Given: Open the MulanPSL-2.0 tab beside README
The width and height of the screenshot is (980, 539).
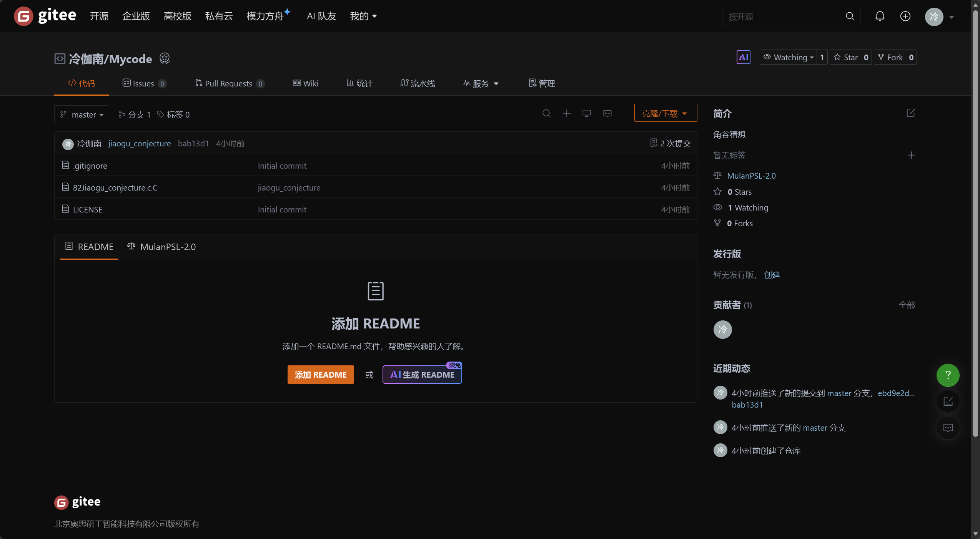Looking at the screenshot, I should pyautogui.click(x=161, y=247).
